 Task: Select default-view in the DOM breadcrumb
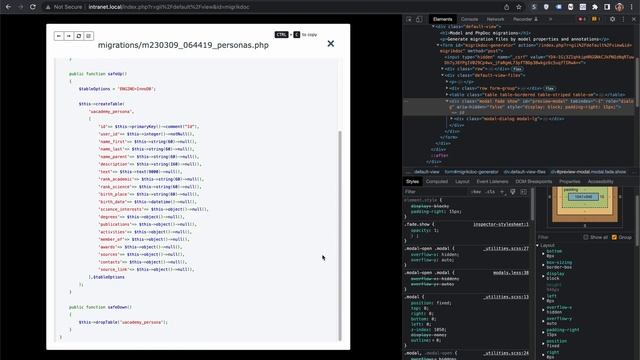pos(427,172)
